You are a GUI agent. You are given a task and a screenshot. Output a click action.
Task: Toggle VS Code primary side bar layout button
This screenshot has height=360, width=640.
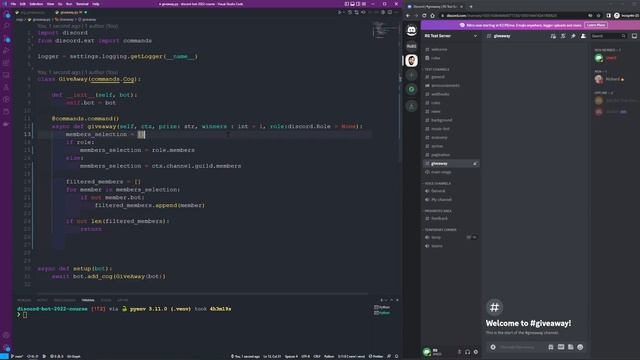click(347, 4)
